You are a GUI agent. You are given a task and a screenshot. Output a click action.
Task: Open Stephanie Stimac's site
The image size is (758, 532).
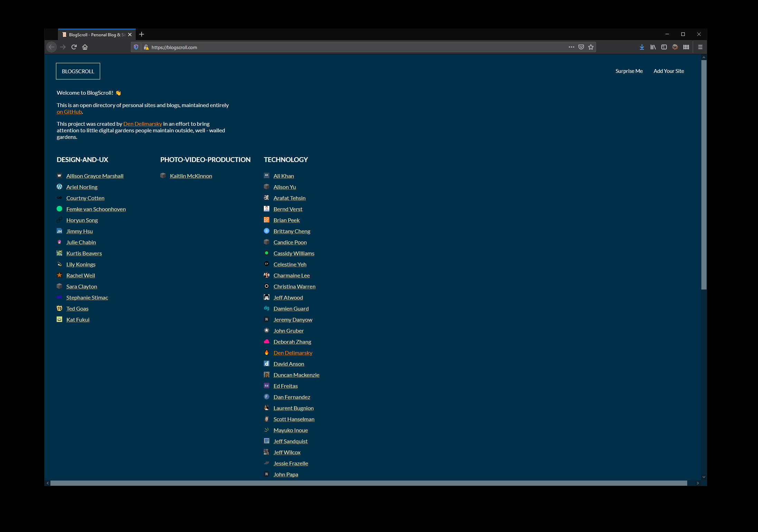click(x=87, y=298)
